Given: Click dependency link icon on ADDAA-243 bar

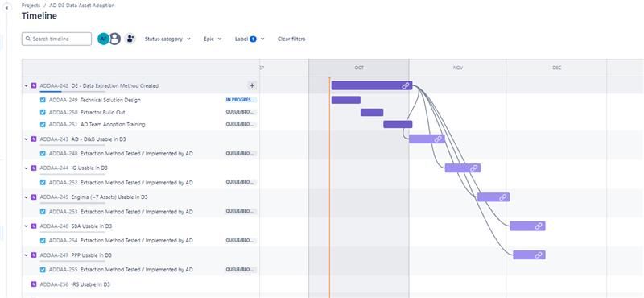Looking at the screenshot, I should (438, 139).
